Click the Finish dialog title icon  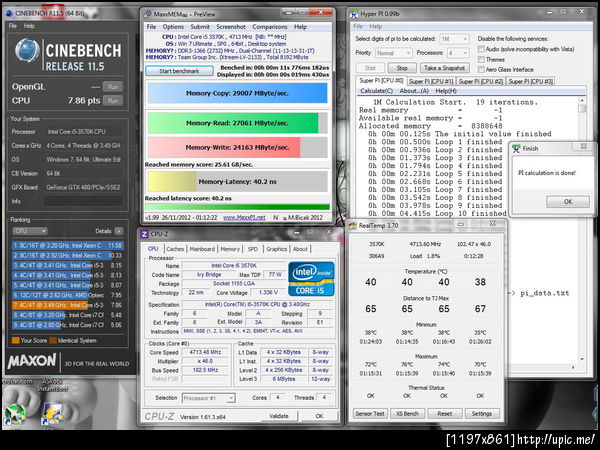click(517, 148)
